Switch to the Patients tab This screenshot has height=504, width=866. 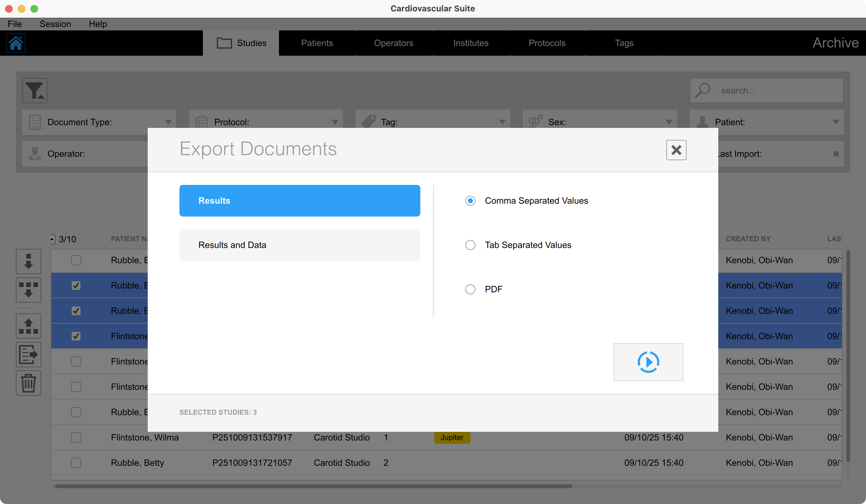317,43
